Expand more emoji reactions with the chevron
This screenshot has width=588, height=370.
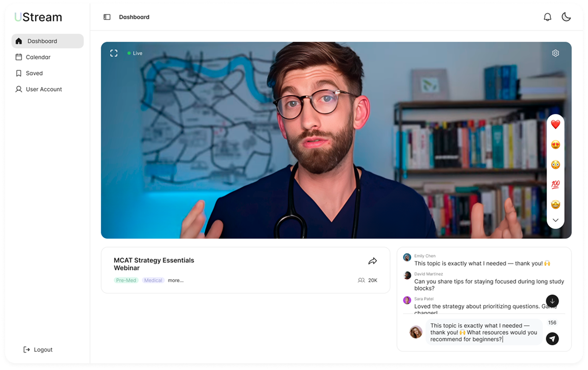[555, 220]
